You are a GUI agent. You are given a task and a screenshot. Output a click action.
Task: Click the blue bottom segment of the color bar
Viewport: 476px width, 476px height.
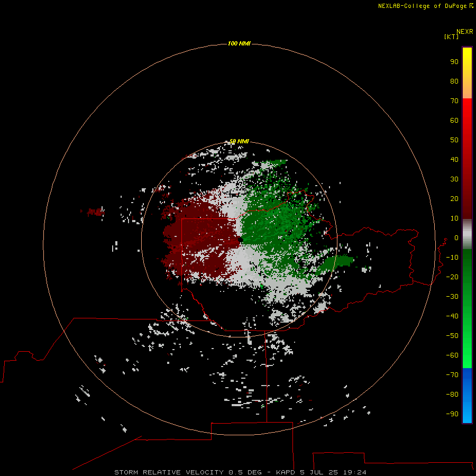click(x=467, y=396)
